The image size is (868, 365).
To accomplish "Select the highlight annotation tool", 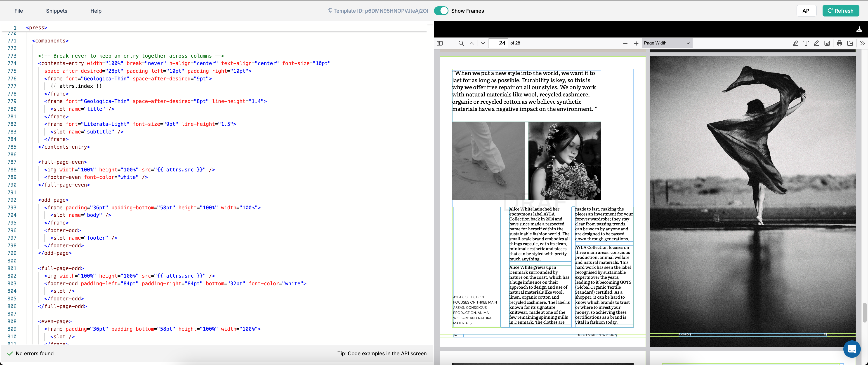I will pos(795,43).
